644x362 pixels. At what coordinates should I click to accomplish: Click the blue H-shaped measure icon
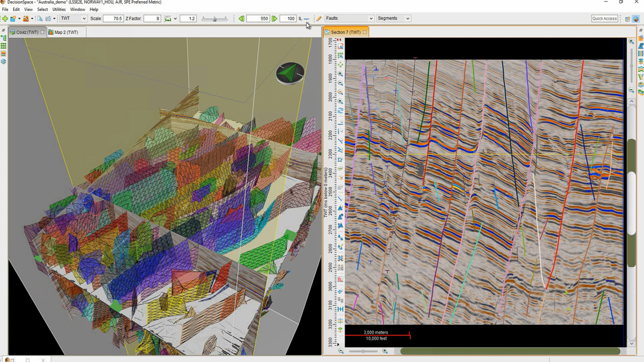341,309
